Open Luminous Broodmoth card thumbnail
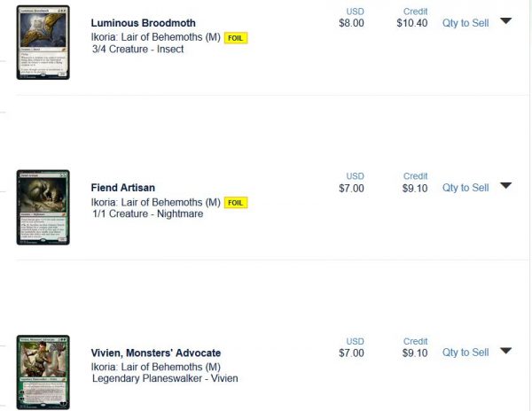Screen dimensions: 532x411 [43, 43]
